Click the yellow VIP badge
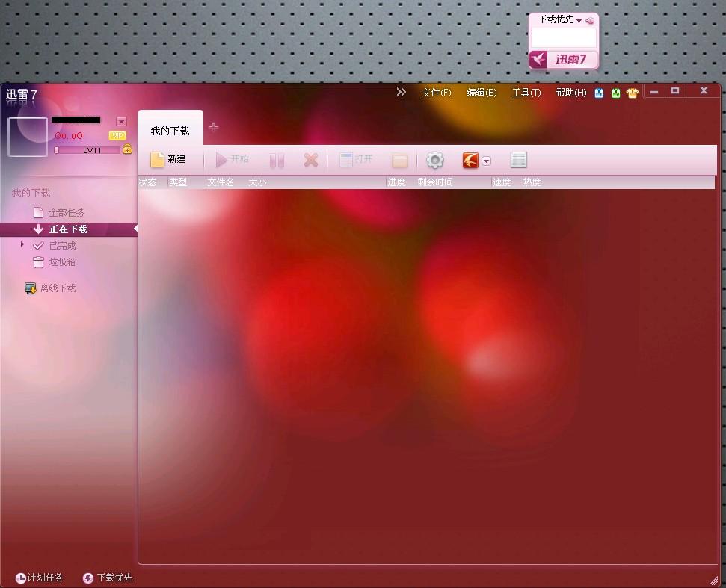Viewport: 726px width, 588px height. point(117,135)
